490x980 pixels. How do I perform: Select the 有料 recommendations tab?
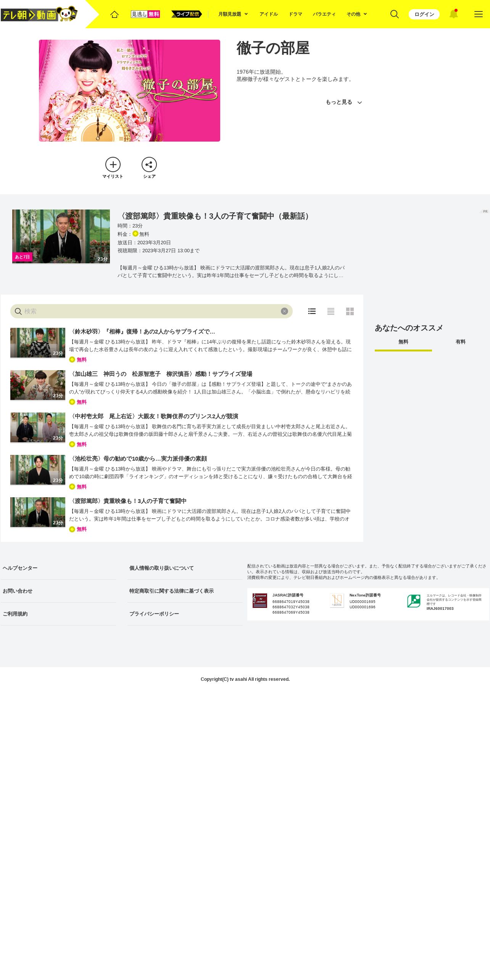point(461,342)
